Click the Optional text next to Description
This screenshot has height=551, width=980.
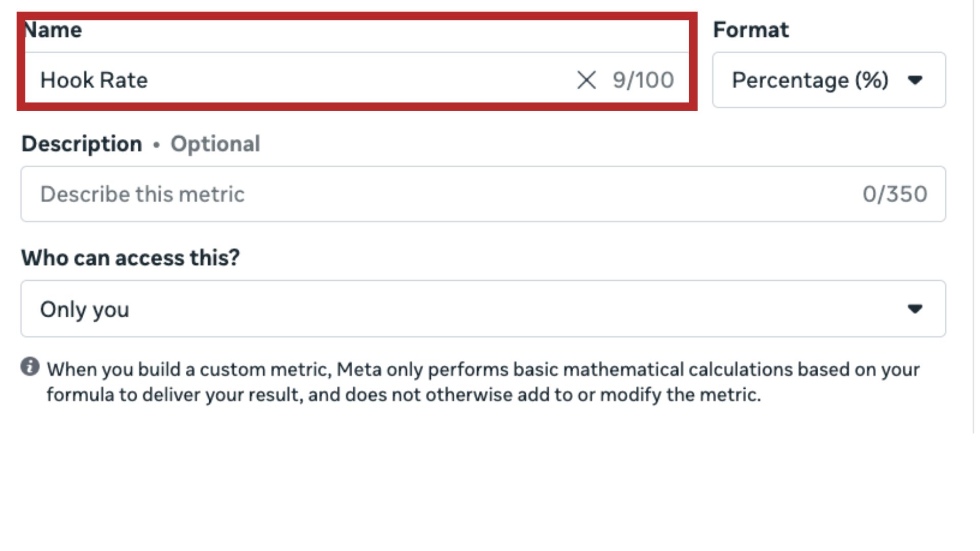[215, 144]
